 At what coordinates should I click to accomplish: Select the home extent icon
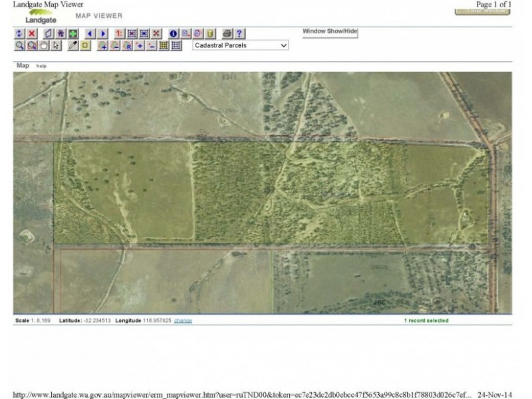61,33
